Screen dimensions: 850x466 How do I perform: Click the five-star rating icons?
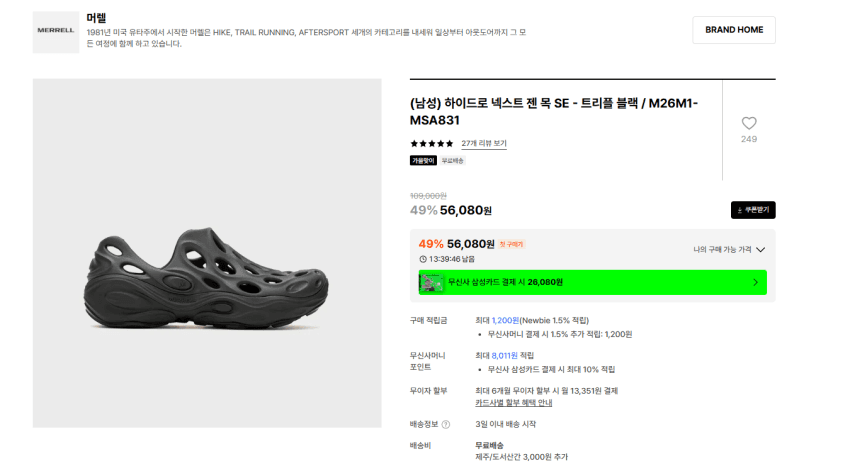tap(432, 144)
